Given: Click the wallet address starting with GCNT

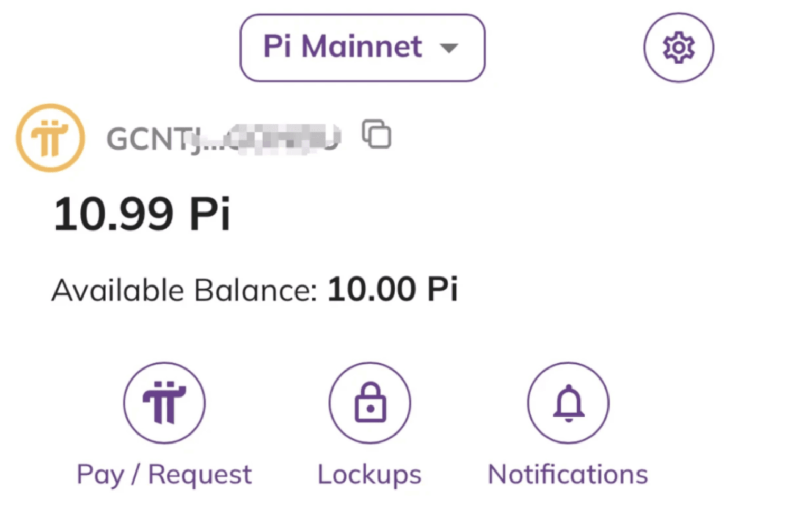Looking at the screenshot, I should pyautogui.click(x=222, y=138).
